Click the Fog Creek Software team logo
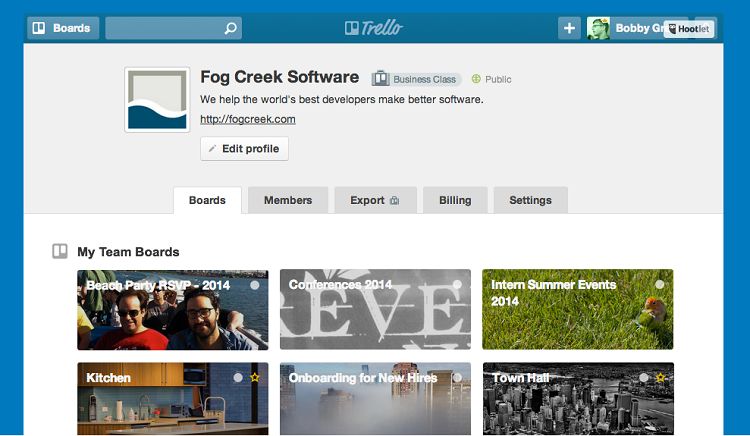This screenshot has width=750, height=436. click(157, 99)
